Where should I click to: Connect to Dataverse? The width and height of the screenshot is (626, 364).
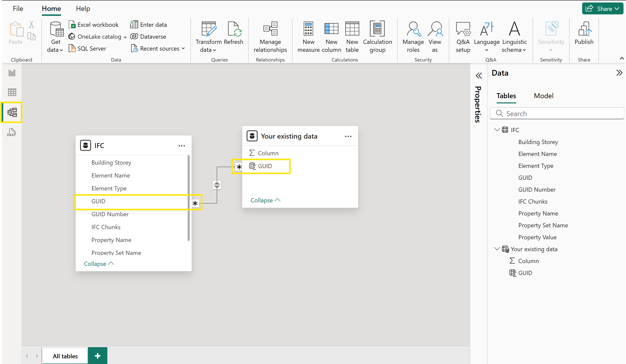[x=148, y=36]
